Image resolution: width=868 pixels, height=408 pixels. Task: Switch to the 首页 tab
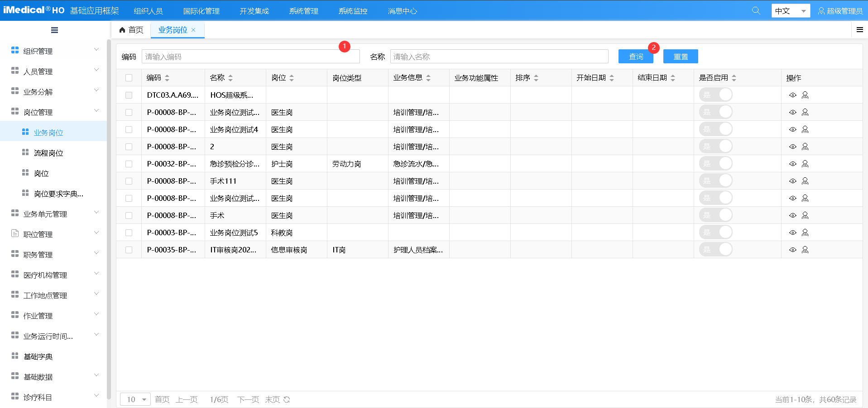(x=131, y=30)
